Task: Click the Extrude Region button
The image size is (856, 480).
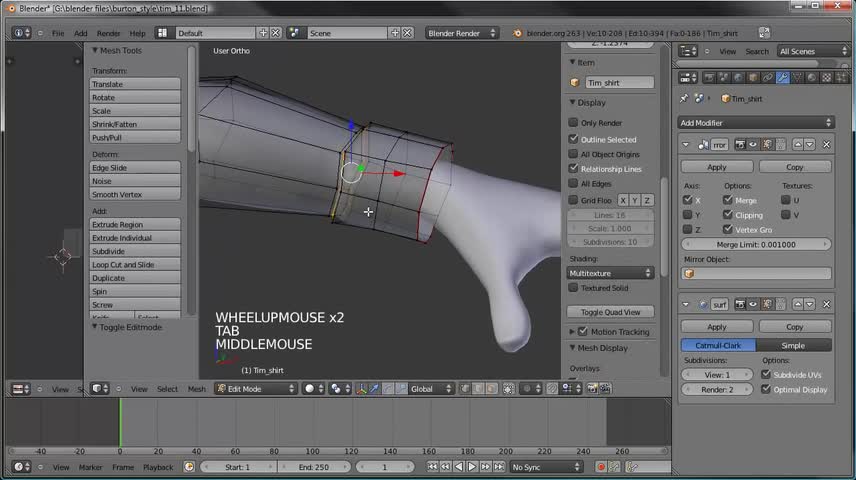Action: click(x=135, y=224)
